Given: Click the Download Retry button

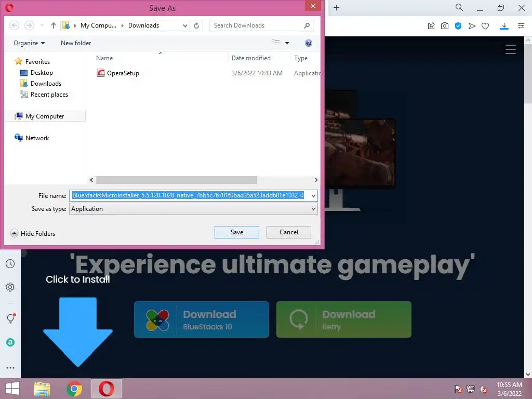Looking at the screenshot, I should pos(344,320).
